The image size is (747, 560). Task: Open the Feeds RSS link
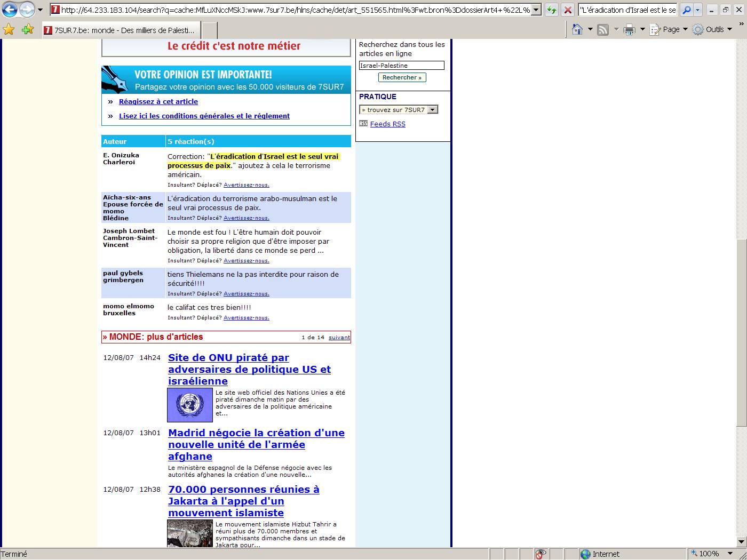pos(387,124)
